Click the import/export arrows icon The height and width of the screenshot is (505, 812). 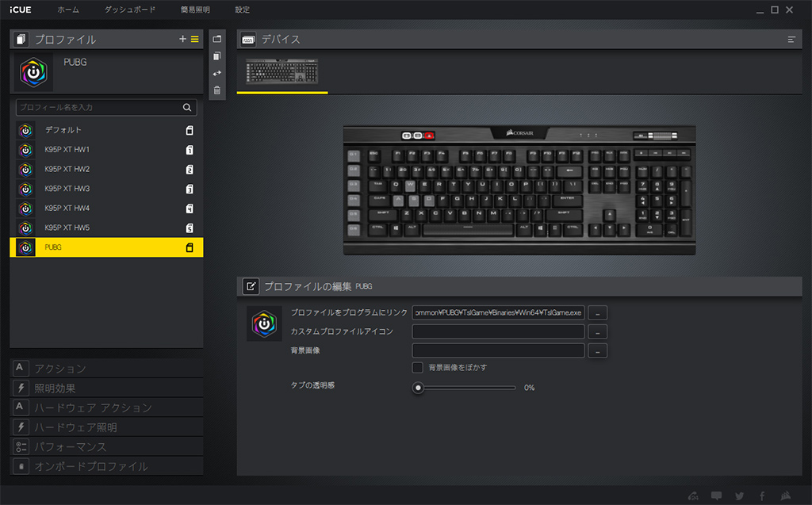tap(217, 73)
